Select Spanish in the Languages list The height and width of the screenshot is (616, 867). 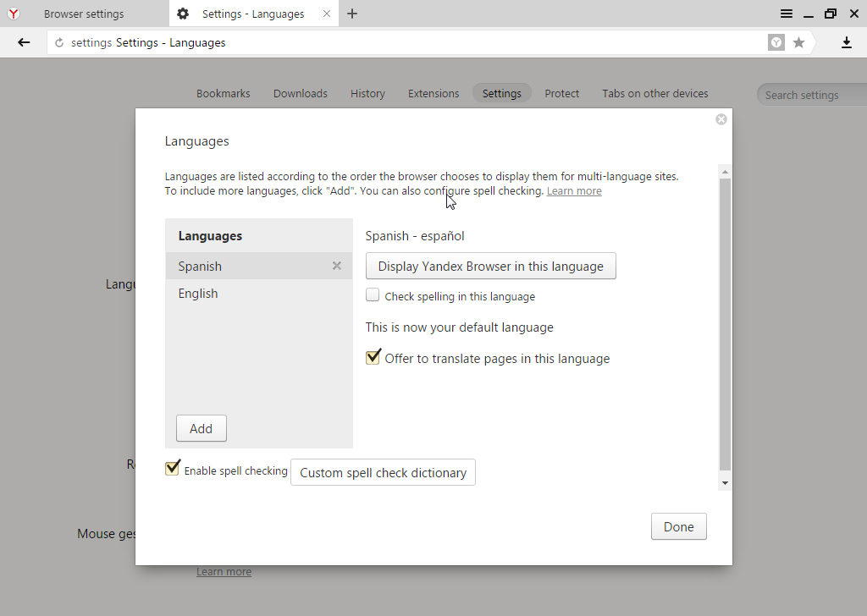coord(259,266)
